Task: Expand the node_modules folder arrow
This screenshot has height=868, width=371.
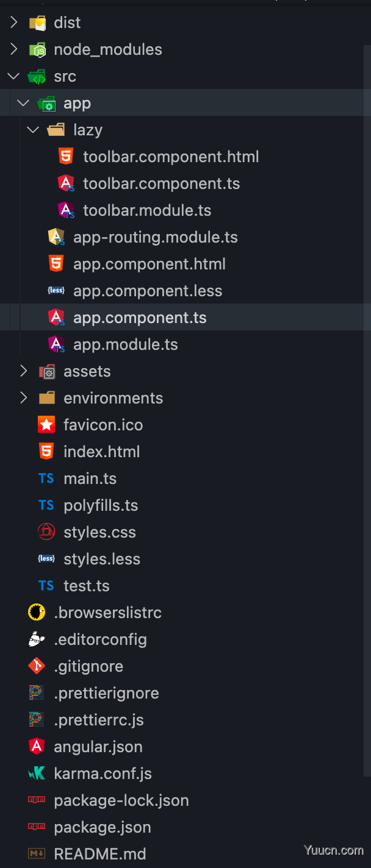Action: pos(13,49)
